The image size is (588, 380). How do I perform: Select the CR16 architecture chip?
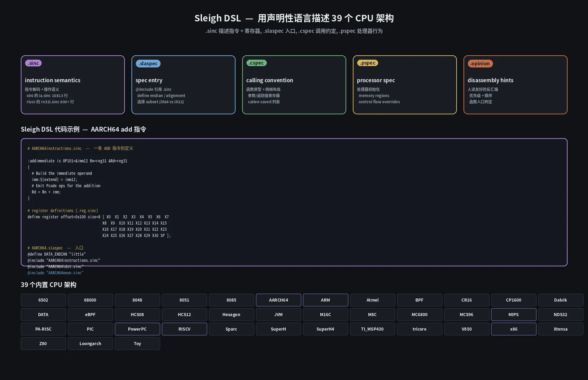pos(467,300)
